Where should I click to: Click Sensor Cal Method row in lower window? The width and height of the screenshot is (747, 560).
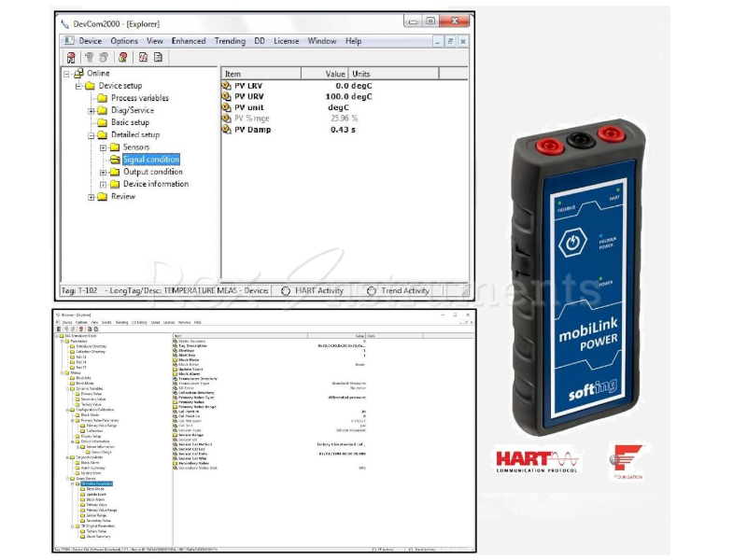click(195, 444)
